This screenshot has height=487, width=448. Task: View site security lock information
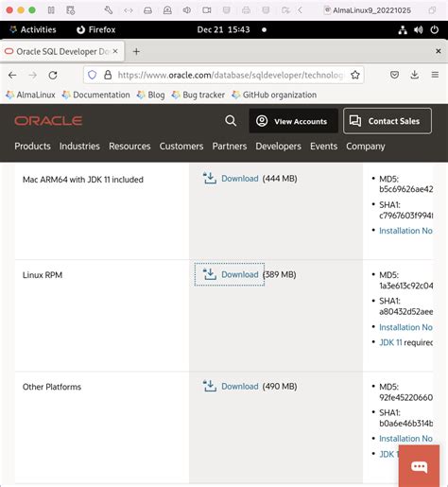(108, 75)
